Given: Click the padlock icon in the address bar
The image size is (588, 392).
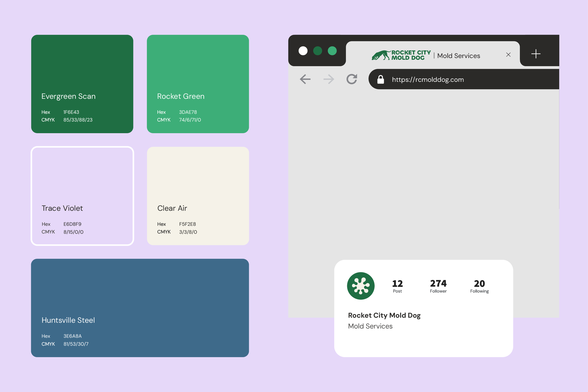Looking at the screenshot, I should pyautogui.click(x=381, y=79).
